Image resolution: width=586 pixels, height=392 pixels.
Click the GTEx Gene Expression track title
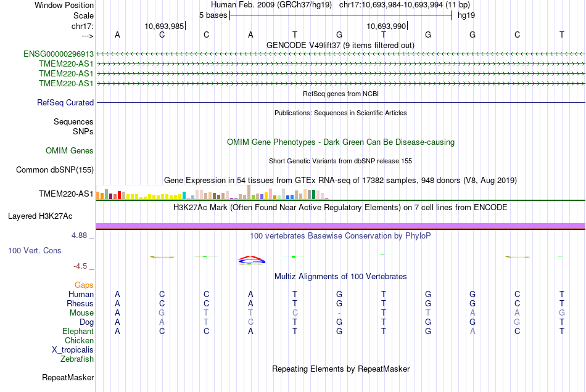[340, 181]
